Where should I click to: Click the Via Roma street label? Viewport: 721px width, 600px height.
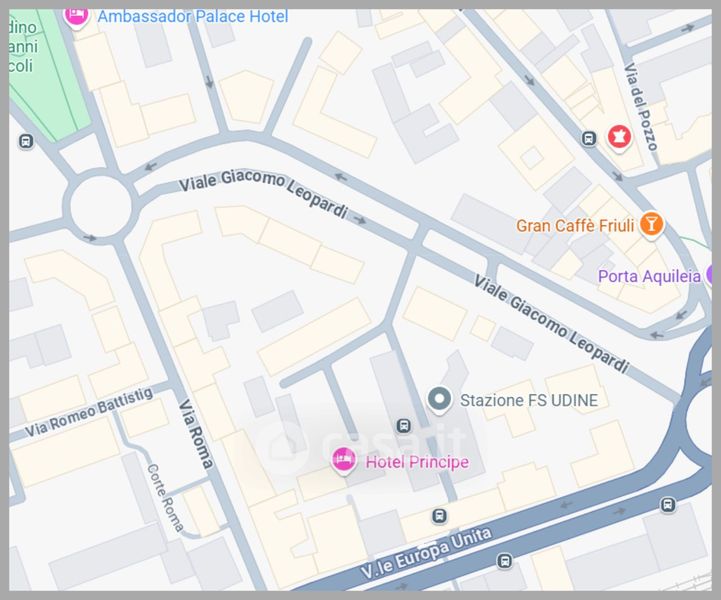196,434
